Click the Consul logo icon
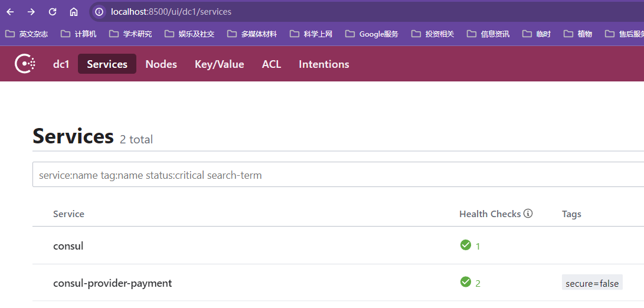644x308 pixels. (25, 64)
